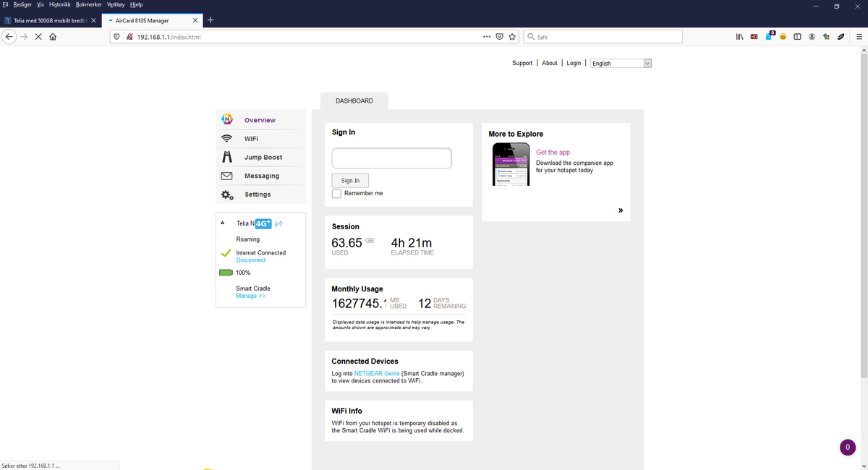Click the red HD extension icon
The image size is (868, 470).
754,36
